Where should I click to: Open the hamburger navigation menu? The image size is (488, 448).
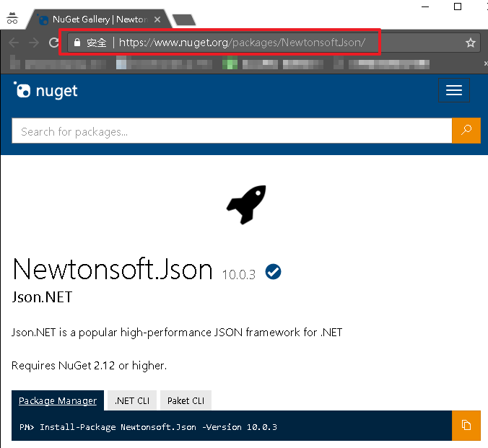pyautogui.click(x=454, y=90)
